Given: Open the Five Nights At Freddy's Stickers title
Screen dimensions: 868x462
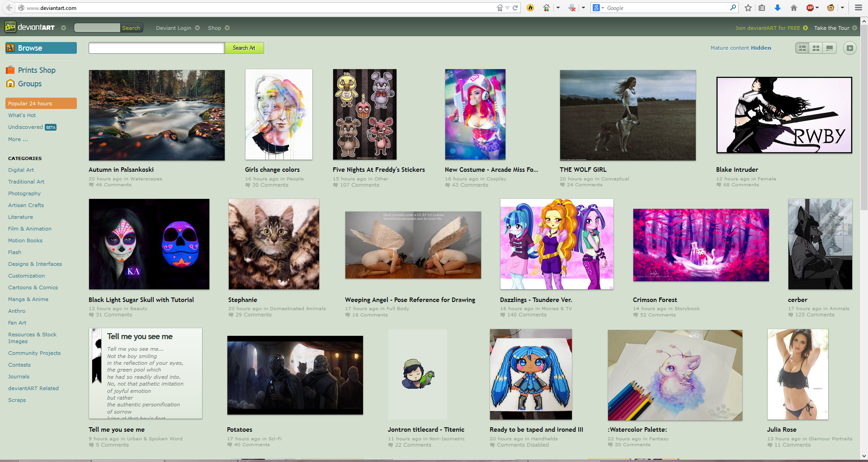Looking at the screenshot, I should (x=379, y=170).
